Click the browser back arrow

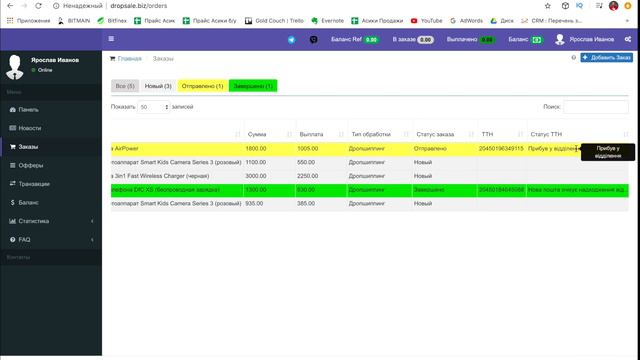[10, 6]
